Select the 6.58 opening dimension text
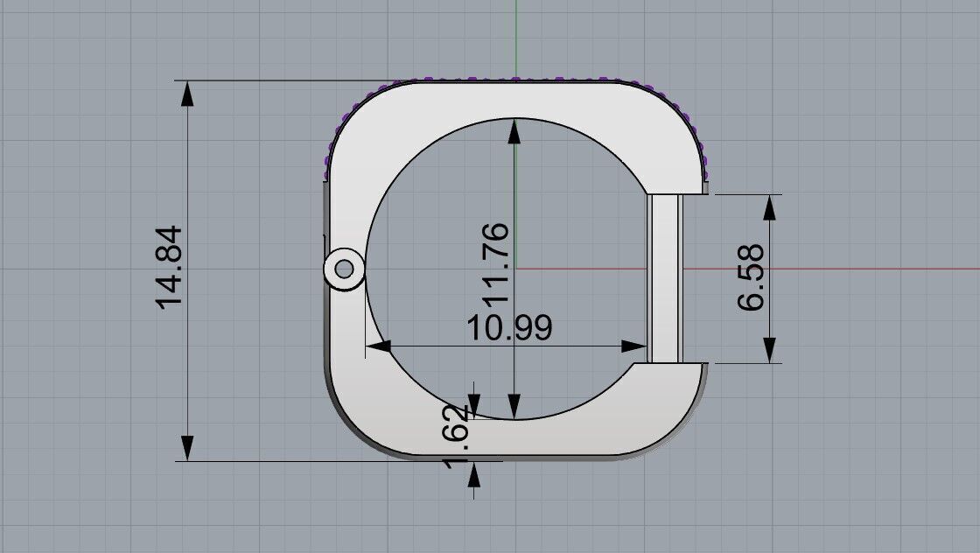Image resolution: width=980 pixels, height=553 pixels. click(751, 277)
